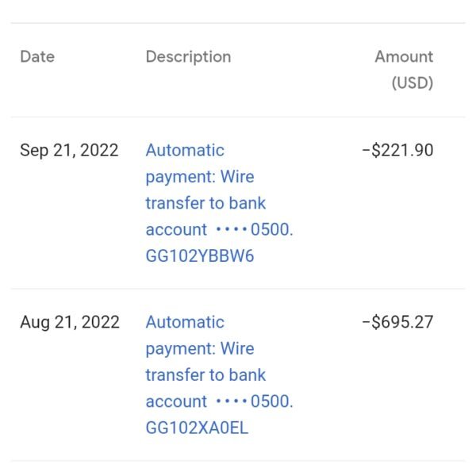Click the Description column header
This screenshot has height=476, width=476.
(188, 57)
